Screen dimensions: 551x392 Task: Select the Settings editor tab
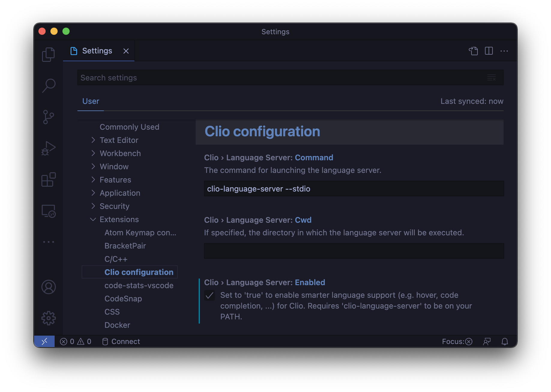coord(99,51)
